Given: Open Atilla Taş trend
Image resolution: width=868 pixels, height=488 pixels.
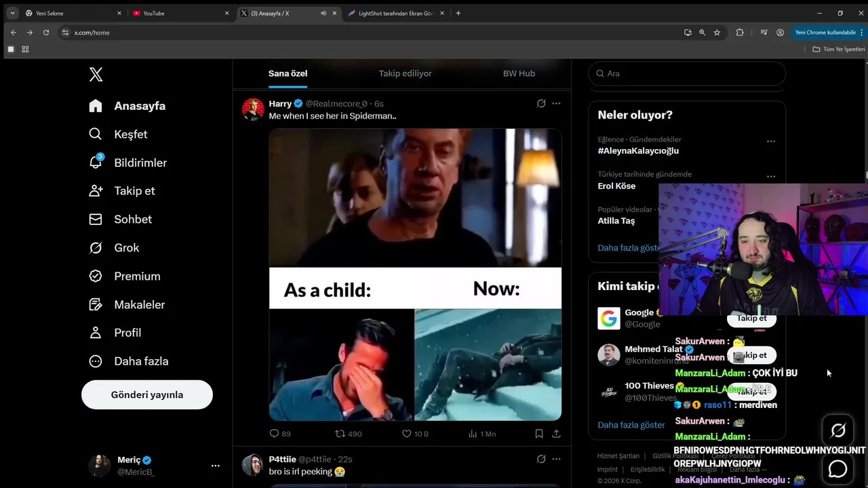Looking at the screenshot, I should (x=616, y=221).
